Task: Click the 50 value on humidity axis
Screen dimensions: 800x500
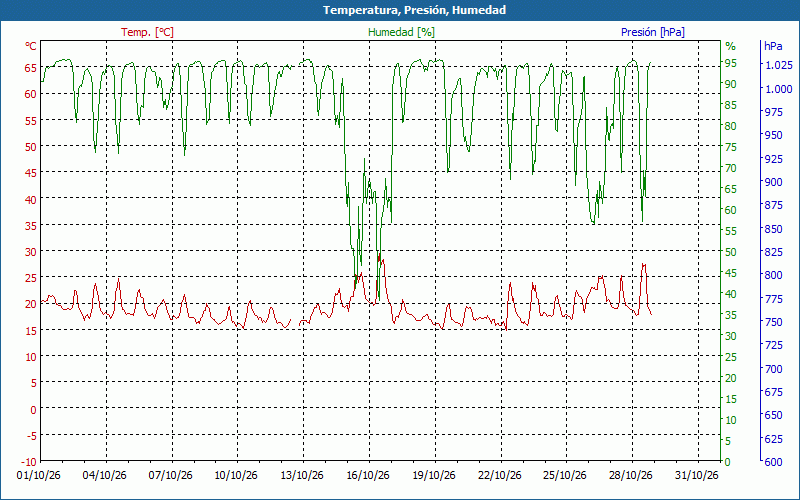Action: [x=731, y=252]
